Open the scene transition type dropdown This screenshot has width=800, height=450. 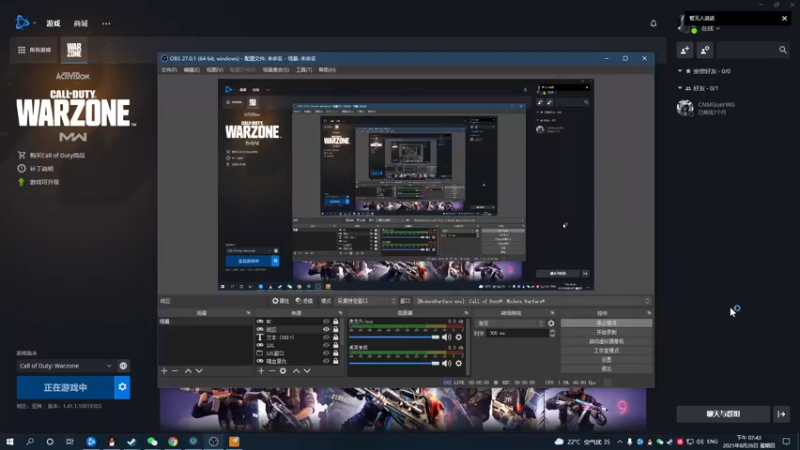click(510, 323)
